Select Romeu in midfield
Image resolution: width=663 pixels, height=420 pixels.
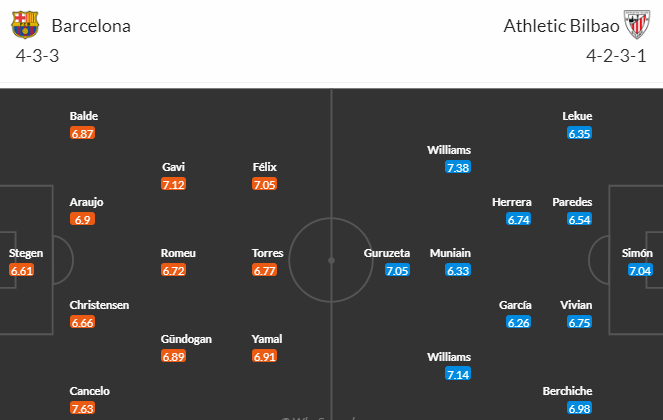coord(178,253)
